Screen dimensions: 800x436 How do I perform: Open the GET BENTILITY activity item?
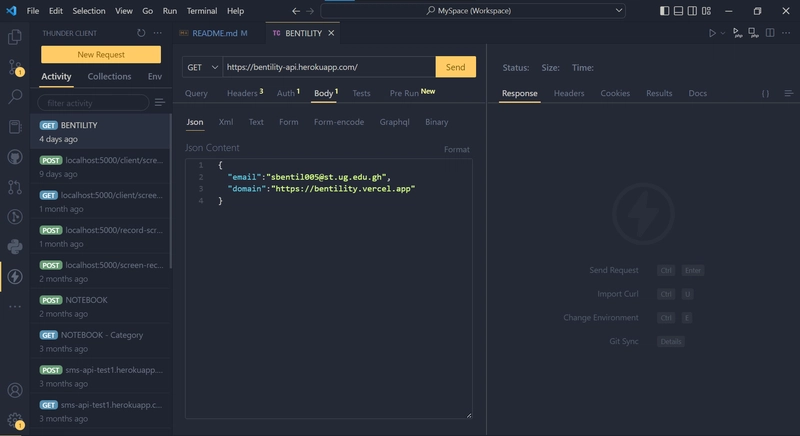click(x=101, y=132)
